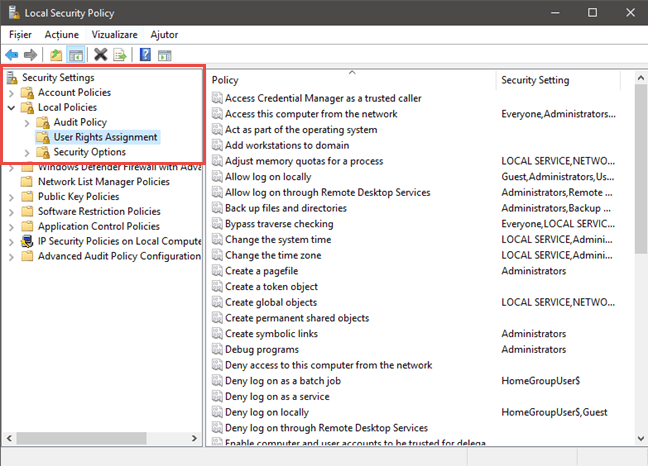Click the 'HomeGroupUser$,Guest' security setting value
Viewport: 648px width, 466px height.
pos(554,412)
